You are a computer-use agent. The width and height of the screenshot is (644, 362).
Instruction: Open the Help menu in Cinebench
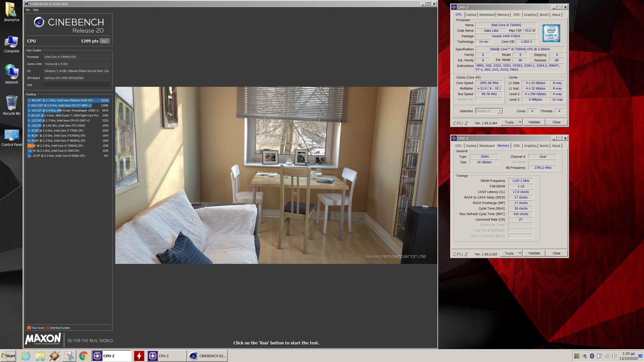[x=36, y=10]
